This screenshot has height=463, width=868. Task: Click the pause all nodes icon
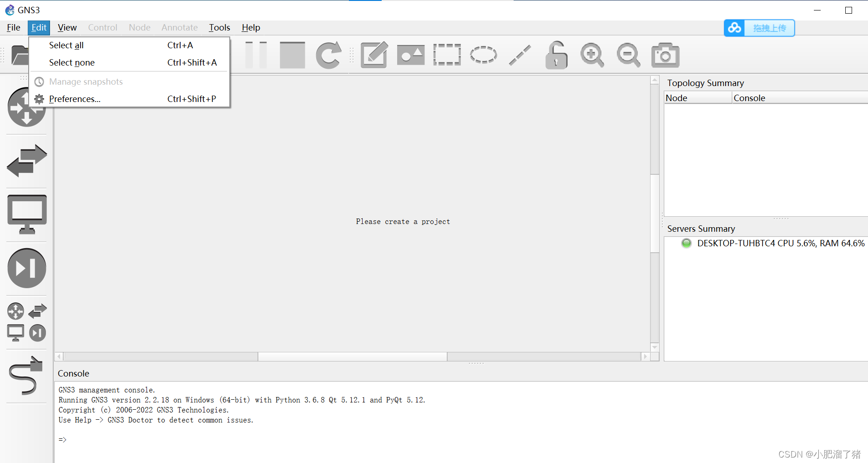coord(256,55)
